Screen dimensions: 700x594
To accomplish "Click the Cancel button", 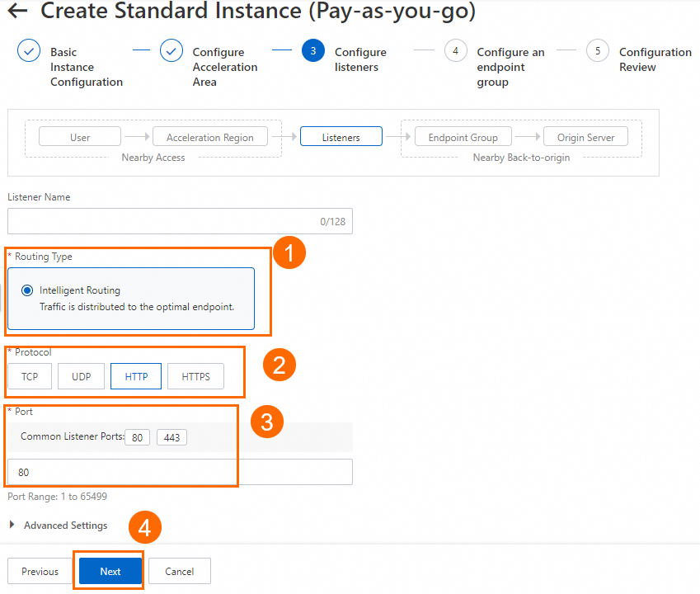I will [180, 571].
